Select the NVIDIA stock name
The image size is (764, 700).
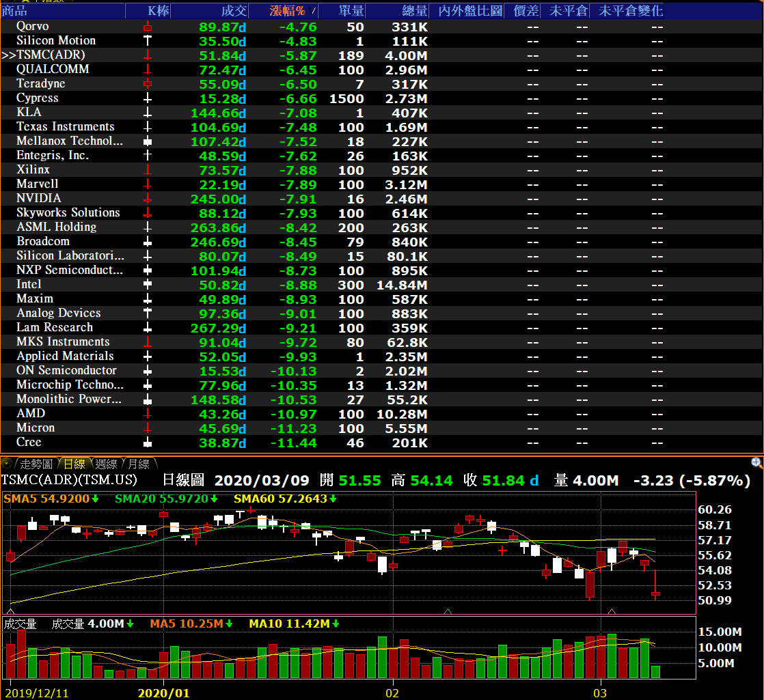point(39,198)
